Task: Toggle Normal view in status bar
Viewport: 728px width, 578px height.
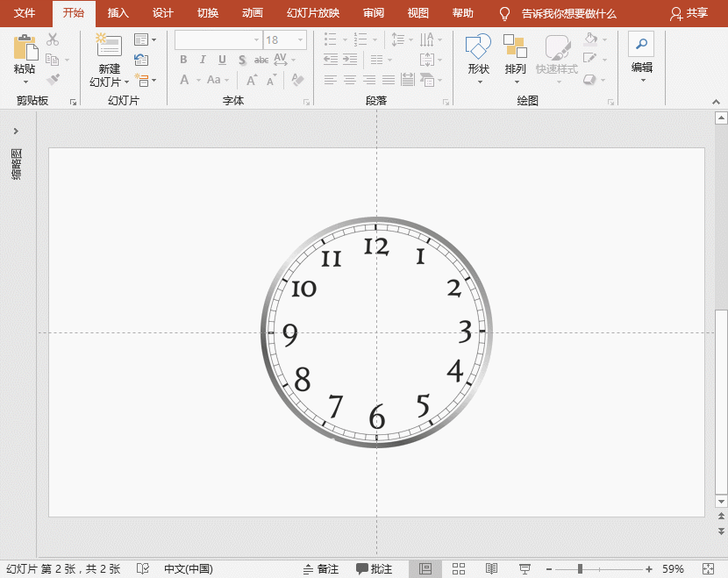Action: [x=425, y=568]
